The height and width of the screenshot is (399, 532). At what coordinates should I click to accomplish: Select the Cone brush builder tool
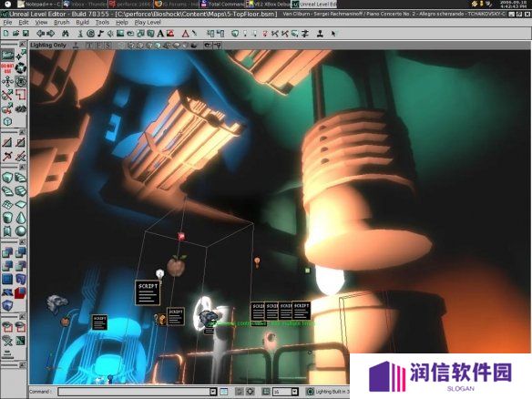(x=21, y=217)
